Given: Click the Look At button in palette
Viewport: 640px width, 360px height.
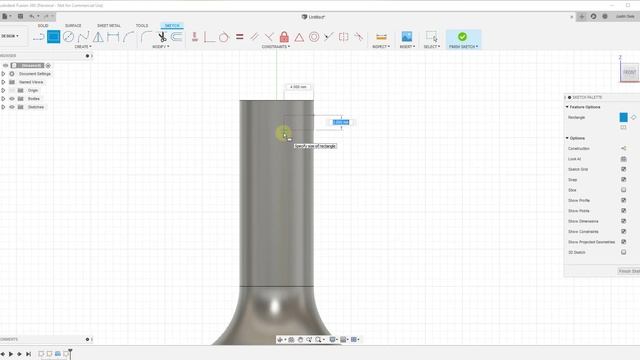Looking at the screenshot, I should coord(623,159).
